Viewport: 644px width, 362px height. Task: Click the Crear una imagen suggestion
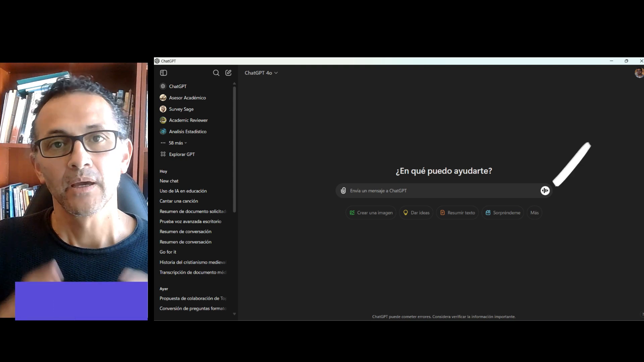[371, 213]
